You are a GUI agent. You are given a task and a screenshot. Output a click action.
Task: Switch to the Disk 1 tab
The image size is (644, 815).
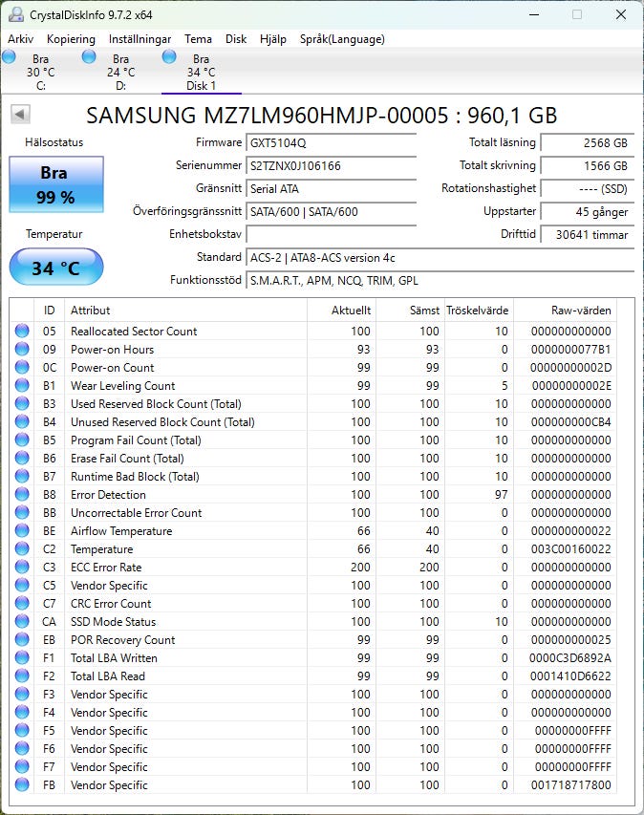tap(201, 73)
